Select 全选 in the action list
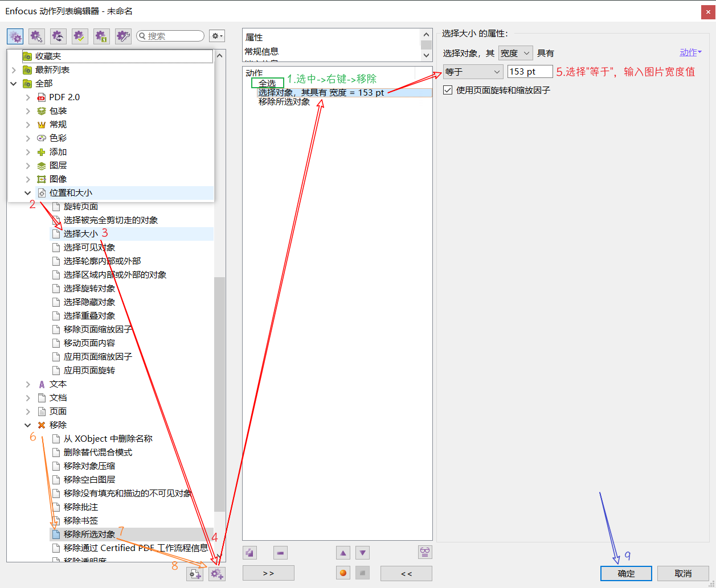 point(267,83)
